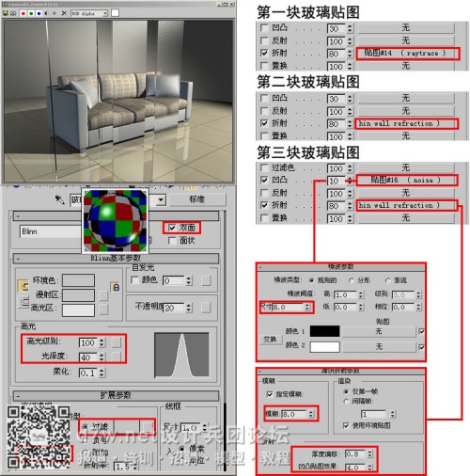
Task: Enable the 面状 faceted checkbox
Action: [172, 241]
